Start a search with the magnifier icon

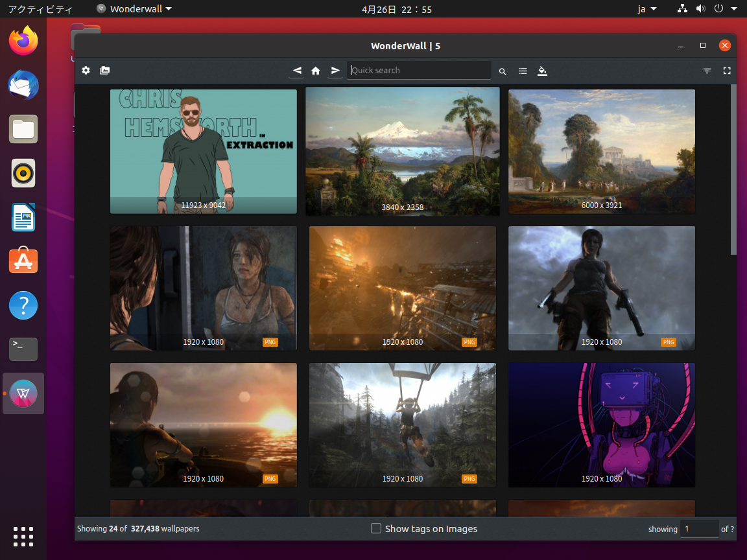point(503,71)
